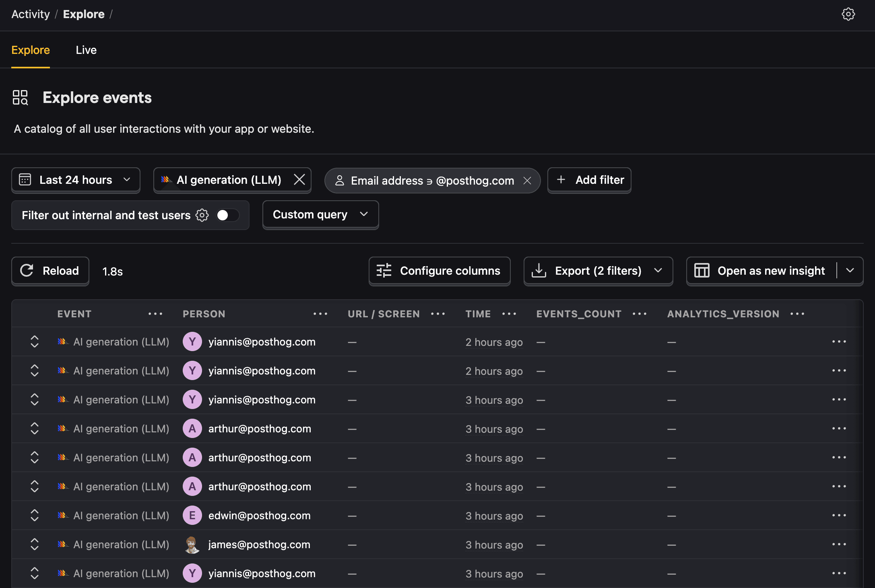The width and height of the screenshot is (875, 588).
Task: Open EVENT column options menu
Action: (x=155, y=314)
